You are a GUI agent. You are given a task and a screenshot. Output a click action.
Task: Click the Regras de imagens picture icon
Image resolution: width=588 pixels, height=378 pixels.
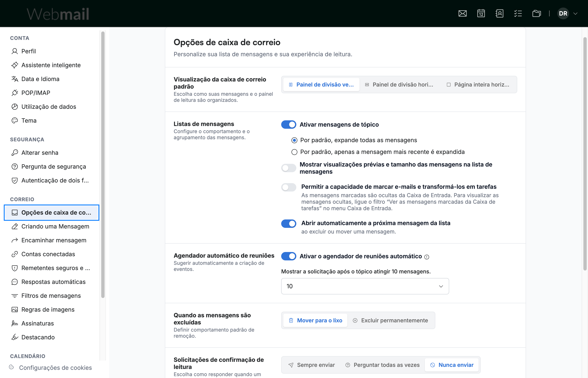pyautogui.click(x=15, y=310)
